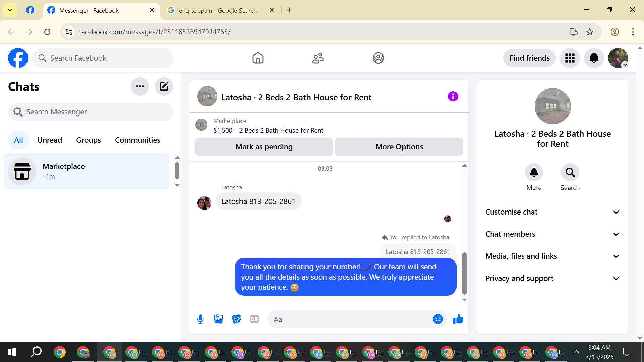
Task: Open the sticker picker icon
Action: 236,319
